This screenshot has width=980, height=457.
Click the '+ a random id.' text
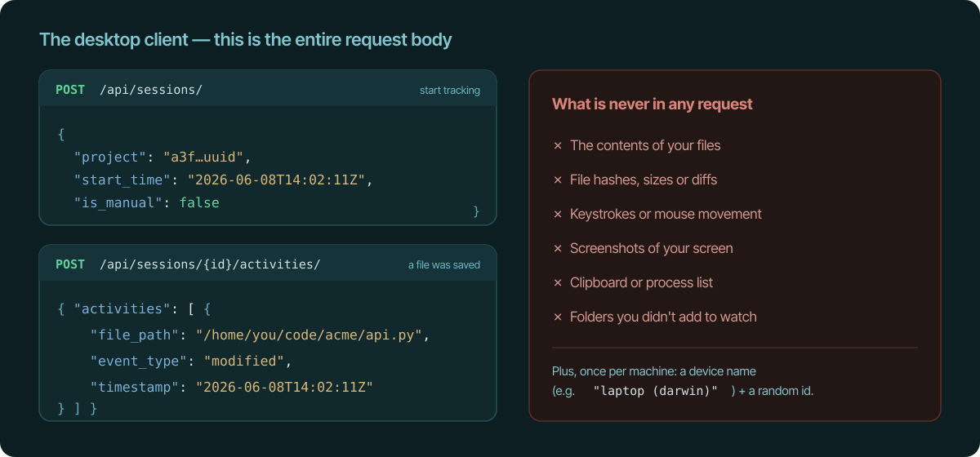tap(776, 391)
